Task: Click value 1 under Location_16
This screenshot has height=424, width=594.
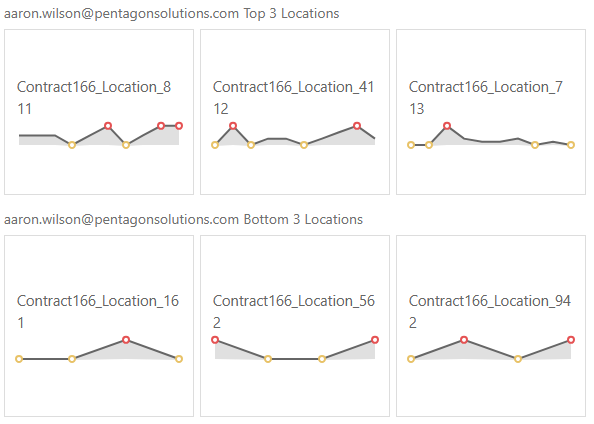Action: tap(20, 323)
